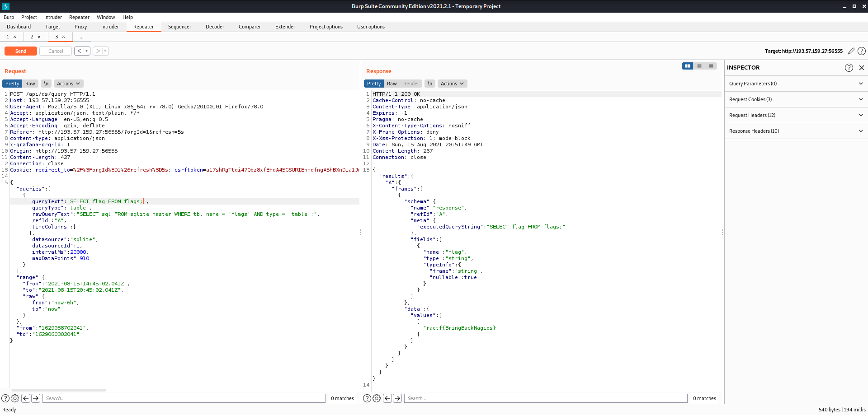This screenshot has height=415, width=868.
Task: Open response search help icon
Action: tap(367, 398)
